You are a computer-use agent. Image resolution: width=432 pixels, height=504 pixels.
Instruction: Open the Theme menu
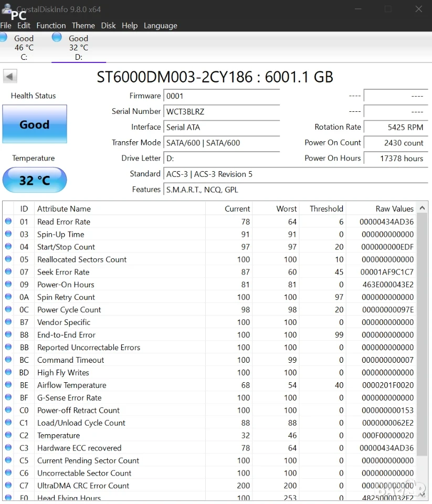click(x=83, y=26)
